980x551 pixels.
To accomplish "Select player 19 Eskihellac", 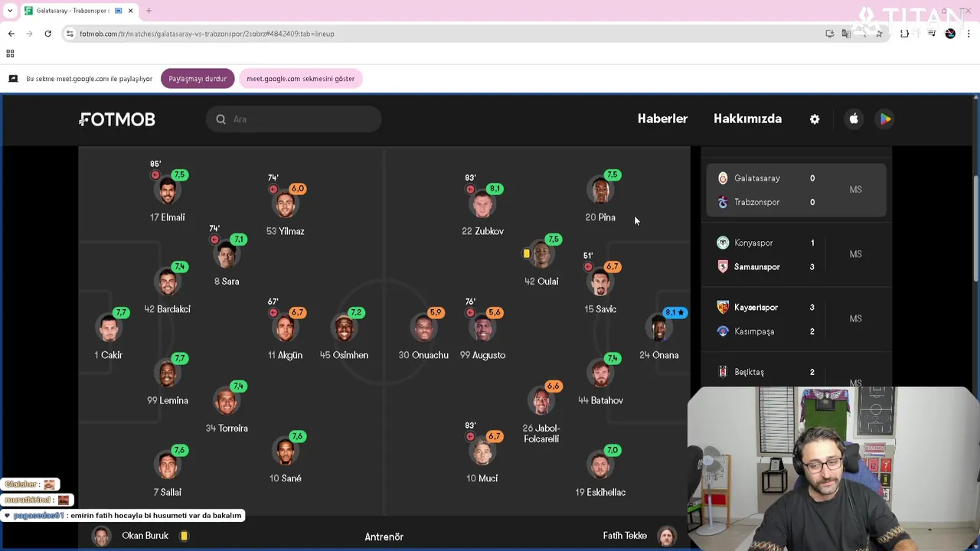I will click(x=600, y=471).
